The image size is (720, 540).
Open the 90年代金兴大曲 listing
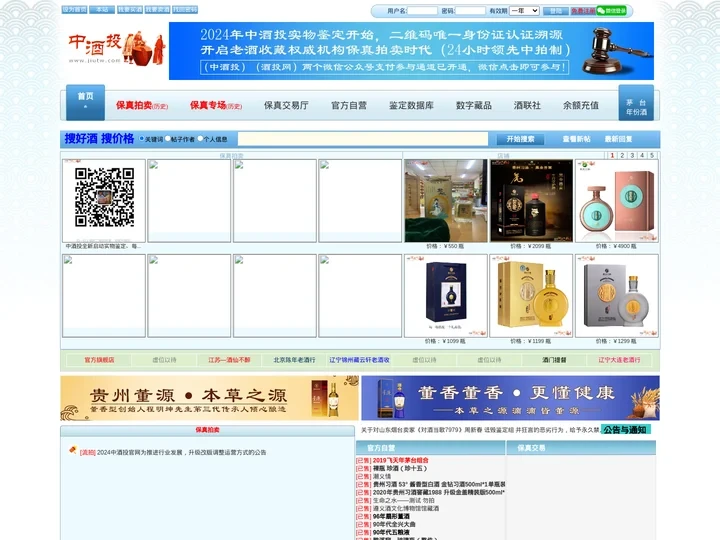(x=394, y=524)
